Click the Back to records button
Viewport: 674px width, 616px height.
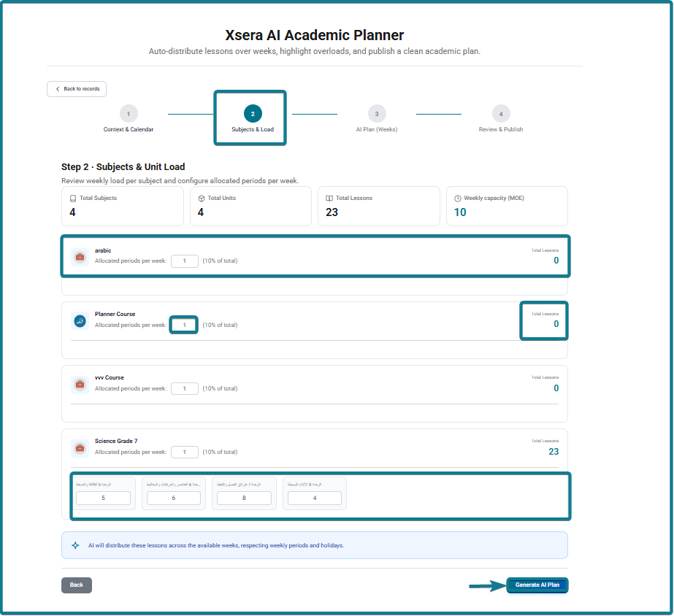click(x=77, y=89)
